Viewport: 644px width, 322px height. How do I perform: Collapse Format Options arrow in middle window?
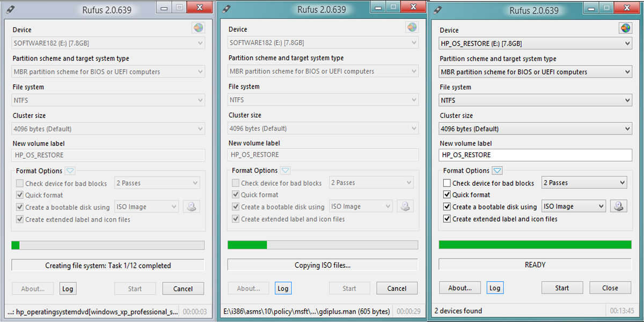pos(286,171)
